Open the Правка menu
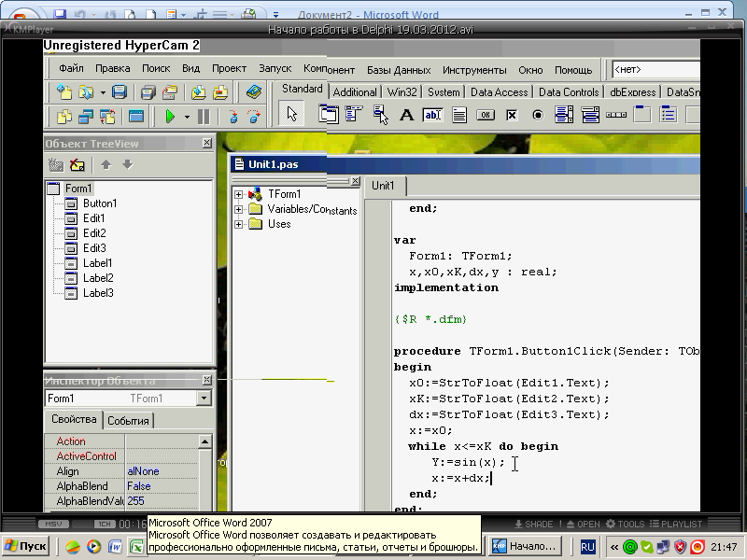 [x=112, y=68]
